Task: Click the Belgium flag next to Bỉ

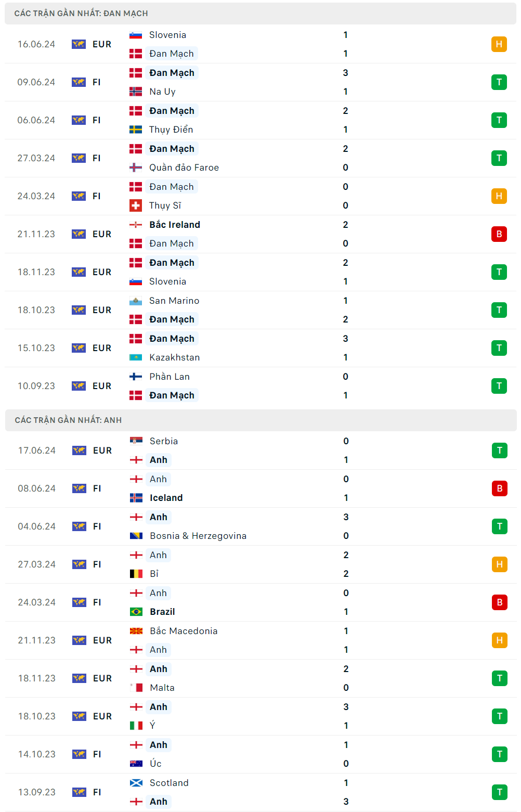Action: coord(136,574)
